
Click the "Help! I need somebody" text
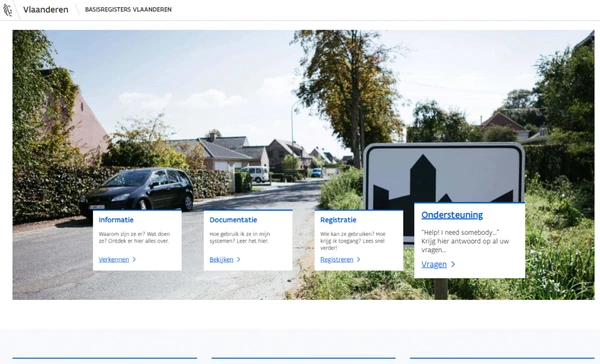(x=460, y=232)
